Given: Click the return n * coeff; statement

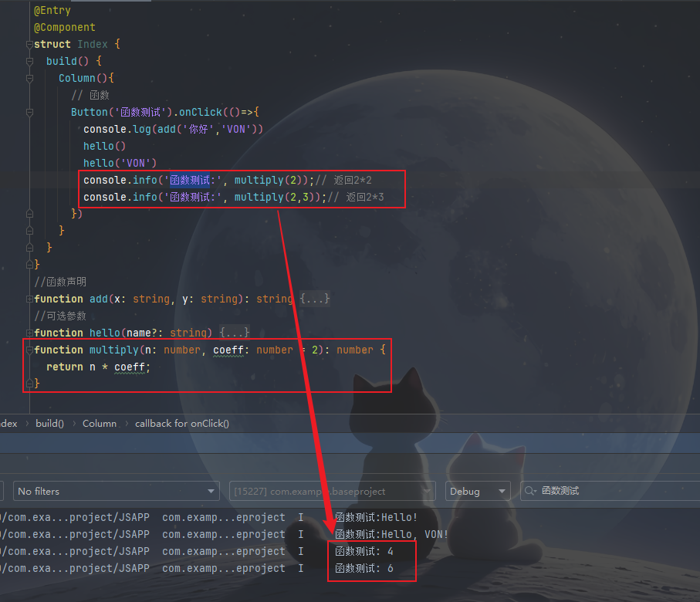Looking at the screenshot, I should coord(98,367).
